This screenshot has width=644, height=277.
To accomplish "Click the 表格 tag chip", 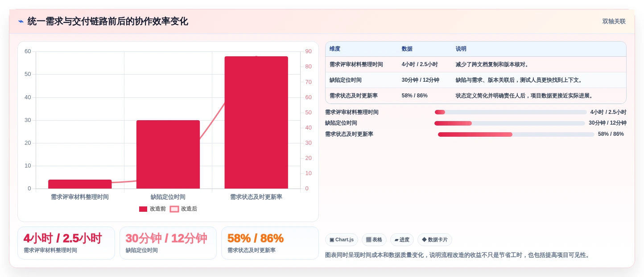I will (x=374, y=239).
